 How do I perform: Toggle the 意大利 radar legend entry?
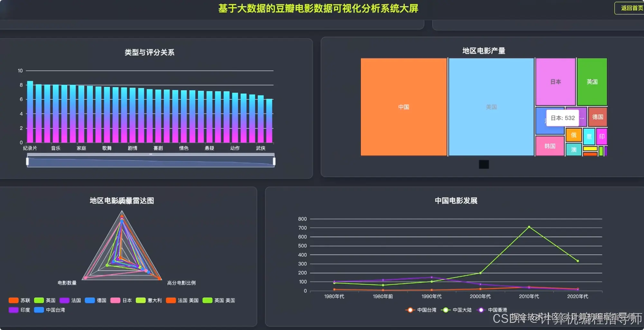tap(149, 300)
